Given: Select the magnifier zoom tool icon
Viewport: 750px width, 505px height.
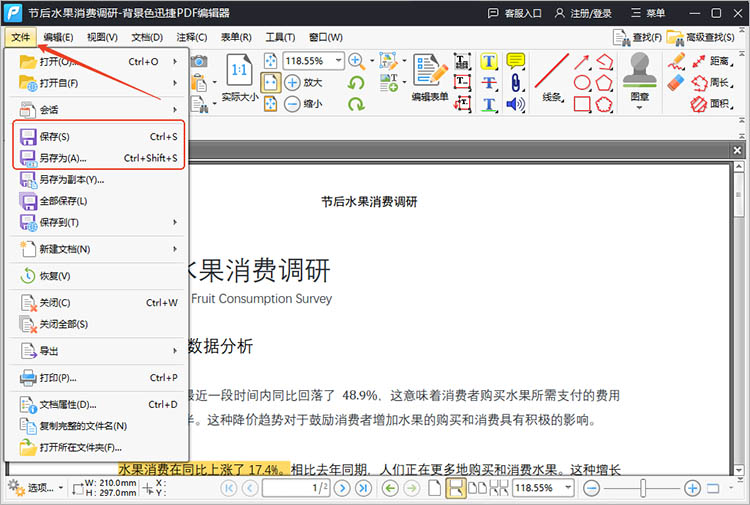Looking at the screenshot, I should pos(356,61).
